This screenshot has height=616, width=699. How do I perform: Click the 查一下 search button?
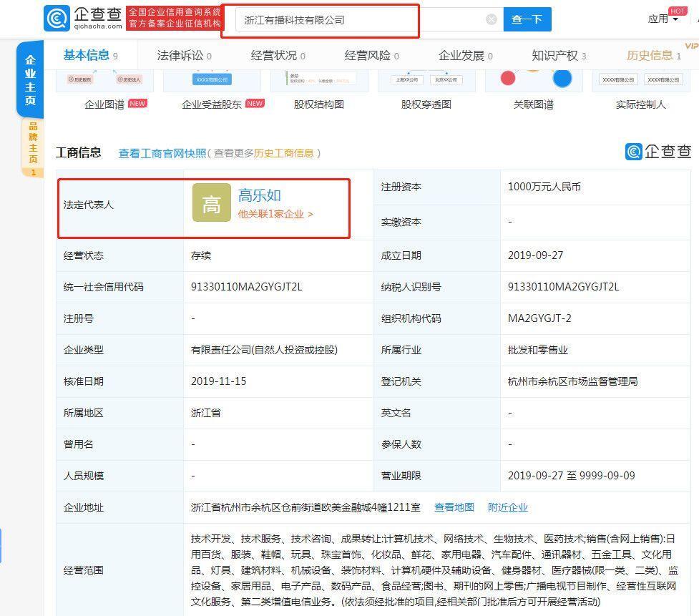coord(527,19)
